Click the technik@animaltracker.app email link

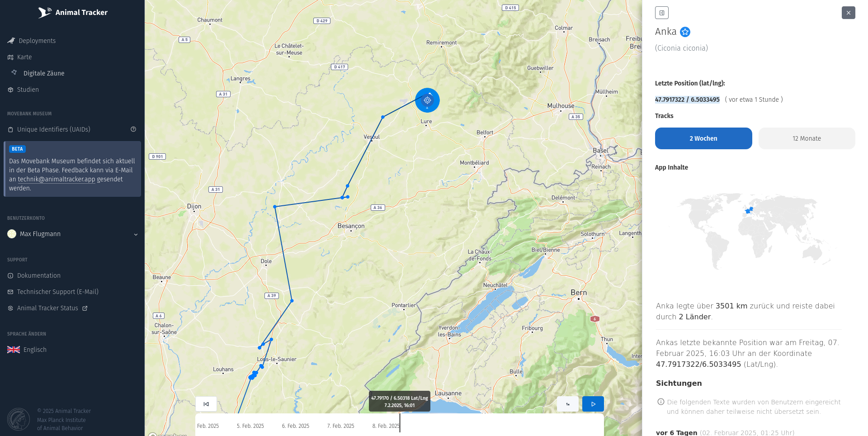click(x=57, y=179)
